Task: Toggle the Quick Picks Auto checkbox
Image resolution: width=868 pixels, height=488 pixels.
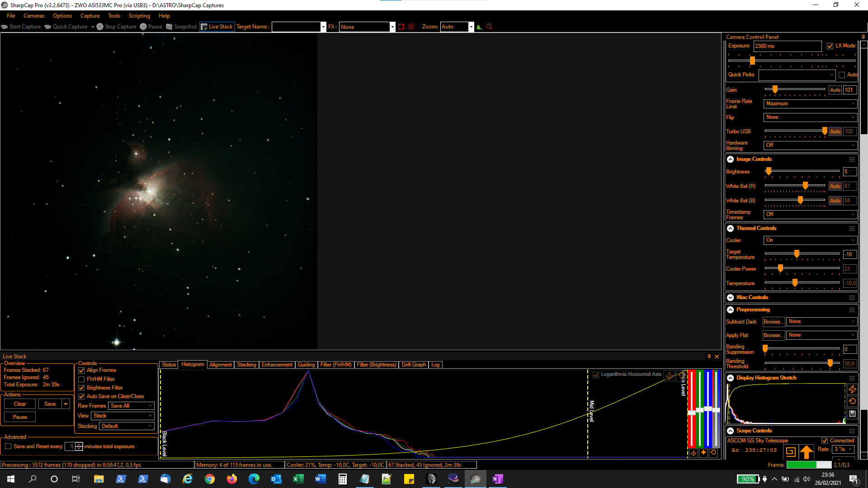Action: pyautogui.click(x=842, y=75)
